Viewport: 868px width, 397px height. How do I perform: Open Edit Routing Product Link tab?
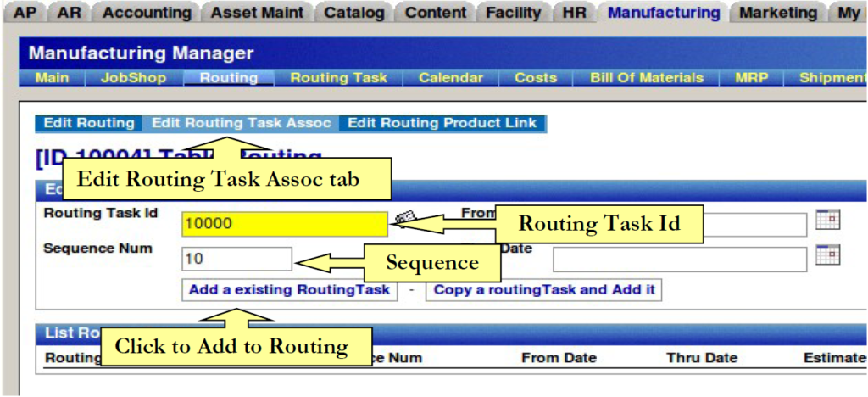(x=442, y=123)
